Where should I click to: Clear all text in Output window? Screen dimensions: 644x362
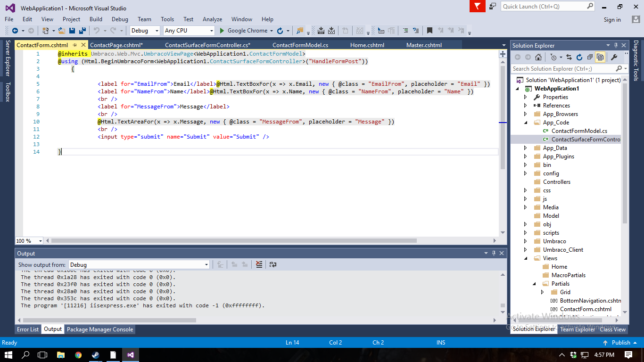[x=259, y=264]
